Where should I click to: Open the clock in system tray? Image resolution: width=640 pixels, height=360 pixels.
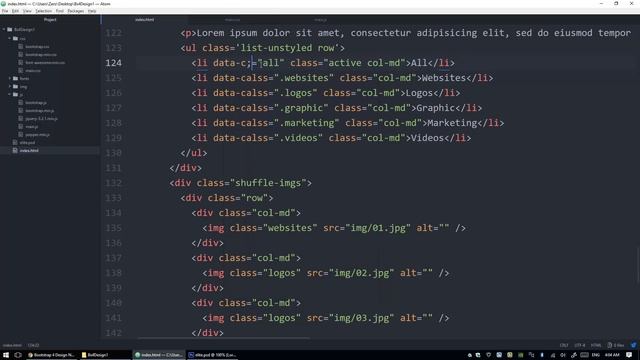pos(612,355)
